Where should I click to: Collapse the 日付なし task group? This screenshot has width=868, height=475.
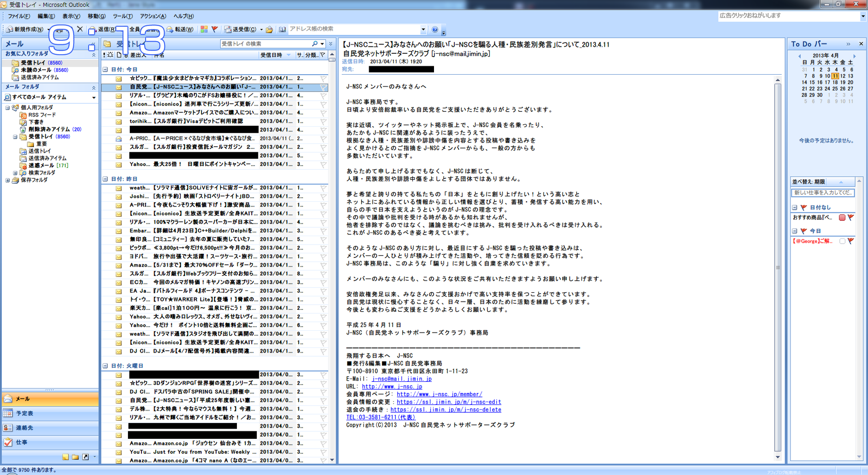pyautogui.click(x=795, y=208)
